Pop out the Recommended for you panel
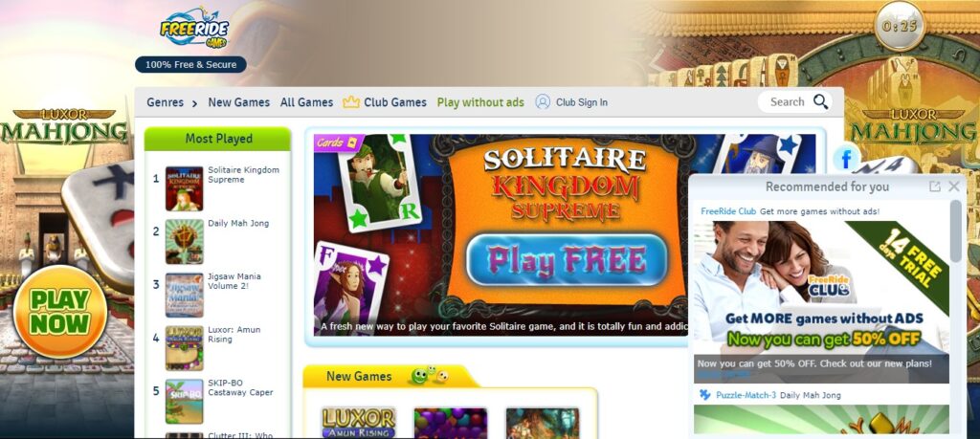Image resolution: width=980 pixels, height=439 pixels. [x=934, y=187]
